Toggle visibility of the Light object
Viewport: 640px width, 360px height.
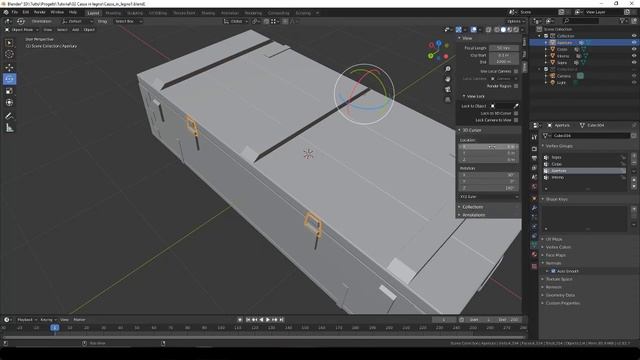[634, 82]
